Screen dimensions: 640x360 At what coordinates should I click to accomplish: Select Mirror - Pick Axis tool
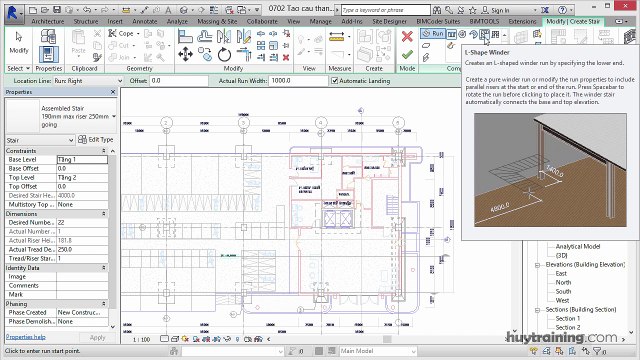(224, 37)
